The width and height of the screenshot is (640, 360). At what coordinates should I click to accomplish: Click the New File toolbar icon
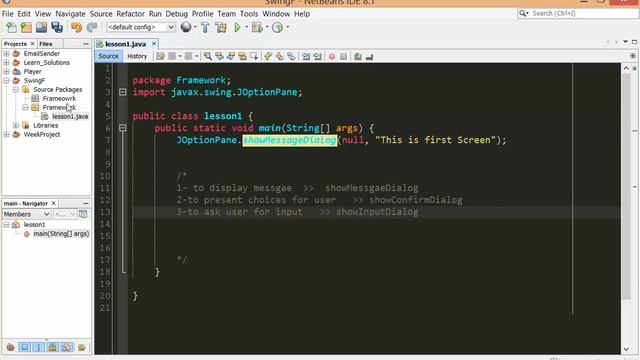pos(11,27)
